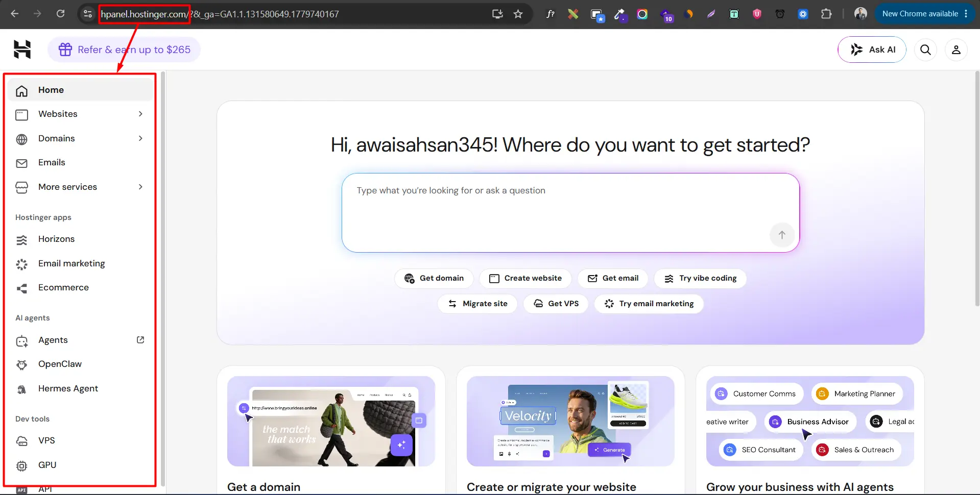Screen dimensions: 980x495
Task: Select the Marketing Planner agent tag
Action: click(x=857, y=393)
